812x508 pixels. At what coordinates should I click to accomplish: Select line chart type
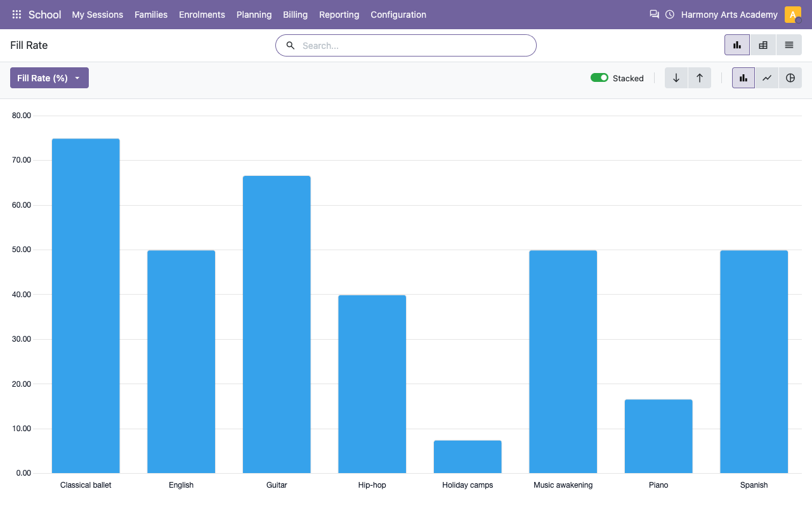[767, 78]
